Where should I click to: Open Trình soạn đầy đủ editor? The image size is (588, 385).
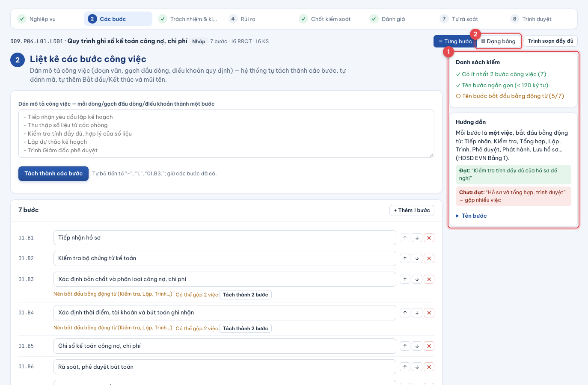click(x=550, y=41)
